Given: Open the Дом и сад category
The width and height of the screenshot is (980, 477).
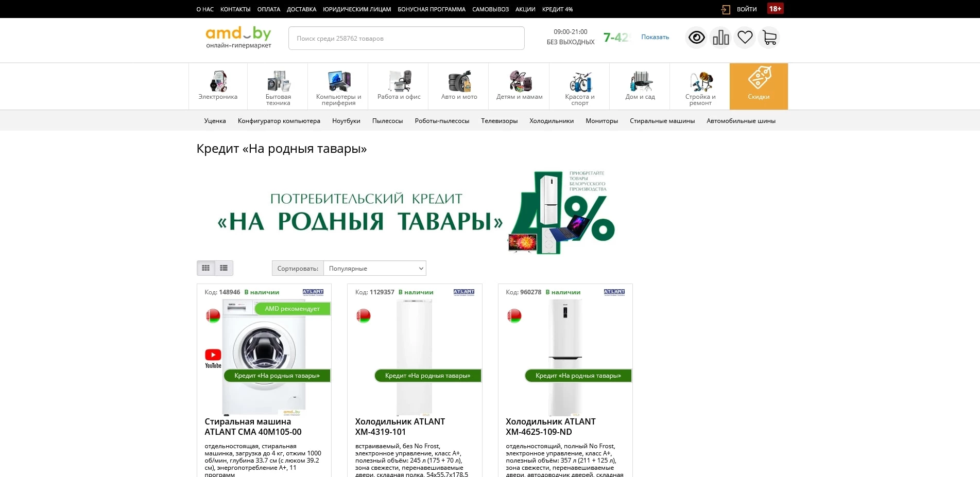Looking at the screenshot, I should [639, 86].
